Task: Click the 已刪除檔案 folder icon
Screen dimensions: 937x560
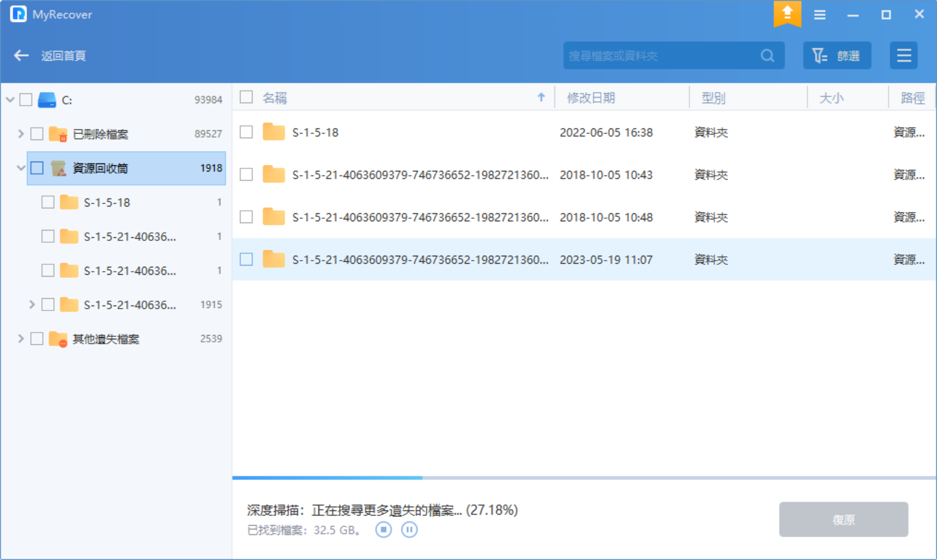Action: (58, 133)
